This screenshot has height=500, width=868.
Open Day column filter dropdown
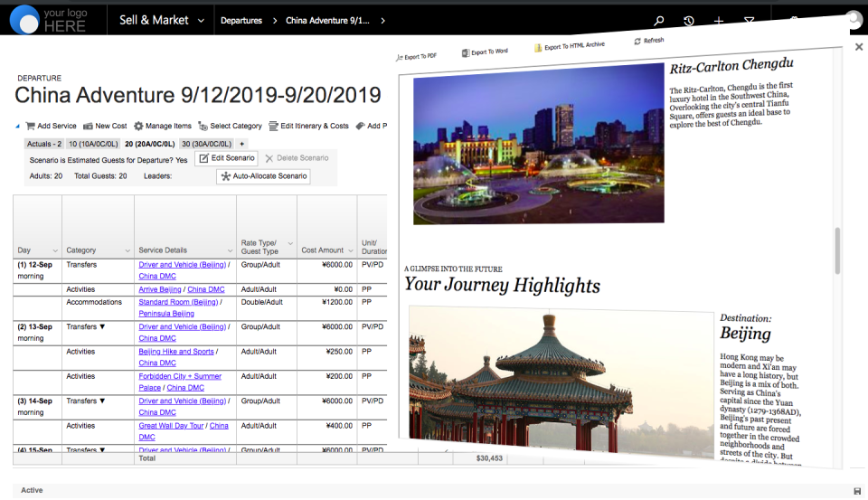[55, 250]
